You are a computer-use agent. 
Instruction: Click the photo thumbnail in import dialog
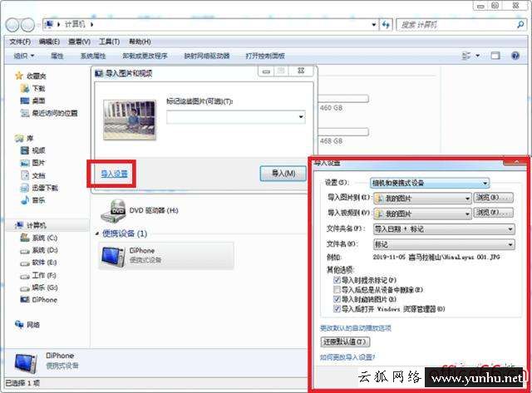point(130,120)
